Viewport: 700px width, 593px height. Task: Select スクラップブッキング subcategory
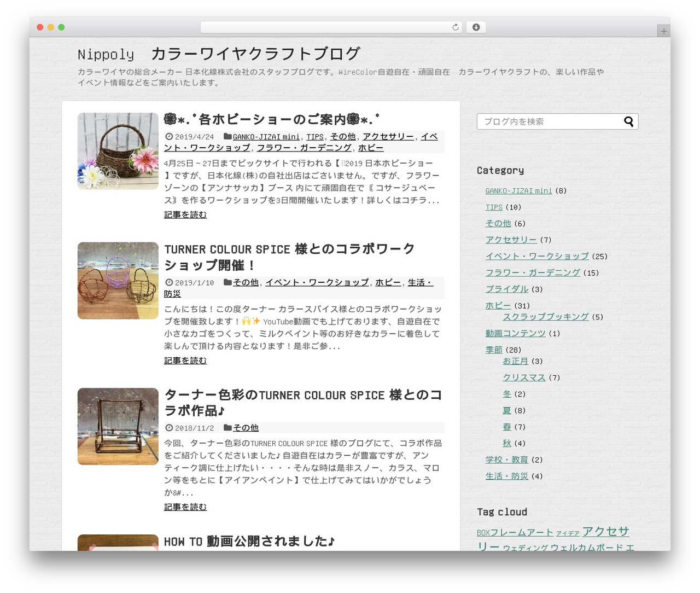click(546, 317)
